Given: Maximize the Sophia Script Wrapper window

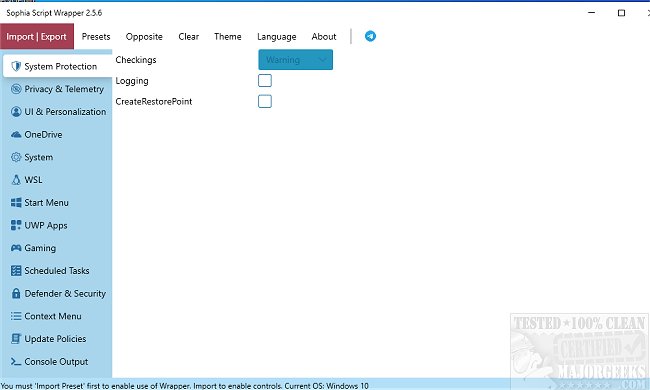Looking at the screenshot, I should (x=621, y=13).
